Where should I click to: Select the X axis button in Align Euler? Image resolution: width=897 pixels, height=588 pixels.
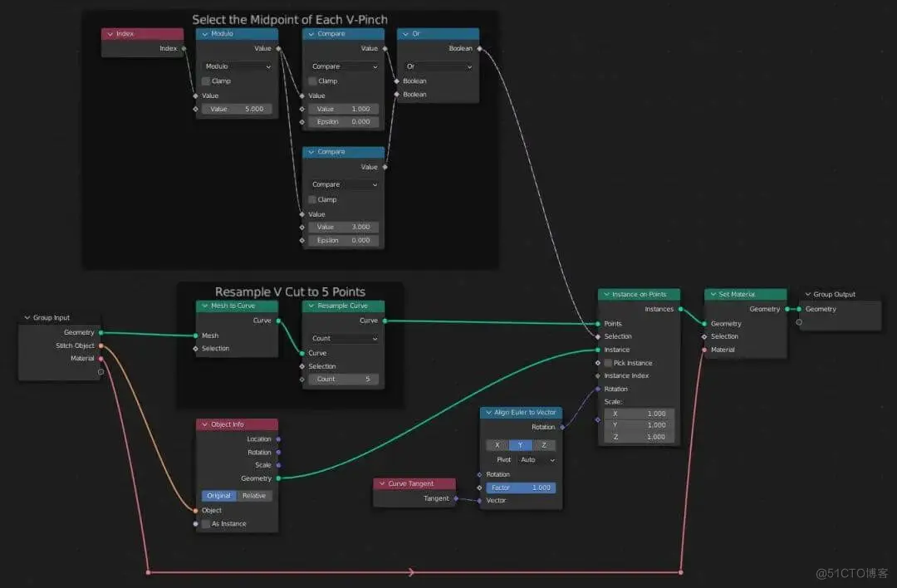[498, 445]
